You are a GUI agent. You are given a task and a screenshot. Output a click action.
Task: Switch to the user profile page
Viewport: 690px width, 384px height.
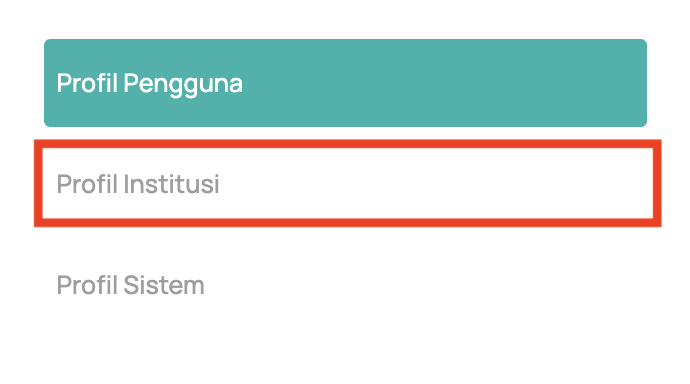coord(345,83)
